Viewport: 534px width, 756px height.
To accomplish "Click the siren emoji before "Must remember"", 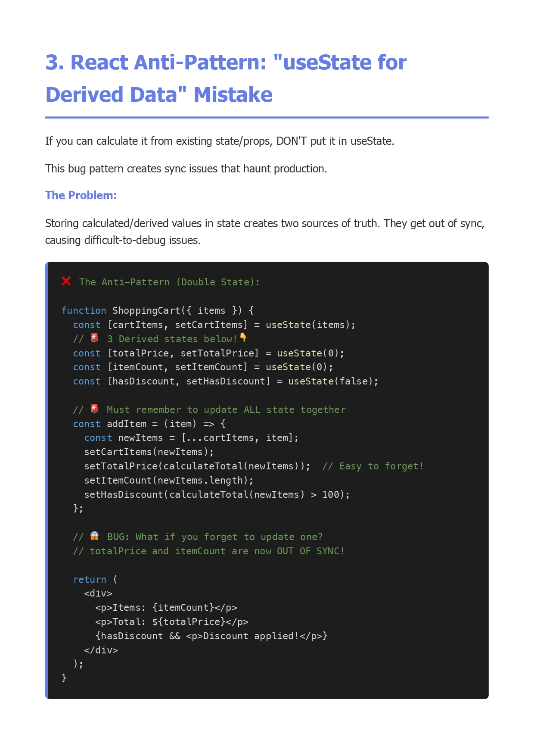I will 94,409.
